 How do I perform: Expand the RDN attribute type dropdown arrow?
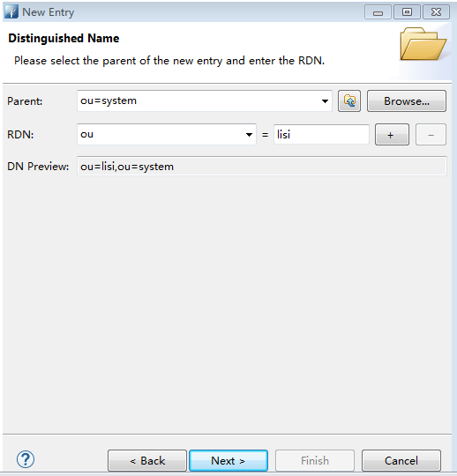click(x=249, y=135)
